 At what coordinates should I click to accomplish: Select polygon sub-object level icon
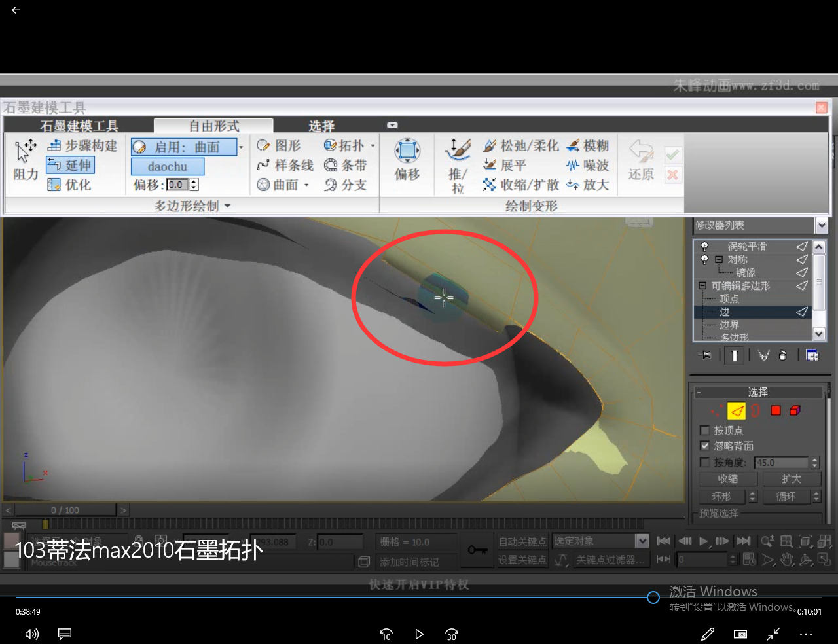pos(776,410)
